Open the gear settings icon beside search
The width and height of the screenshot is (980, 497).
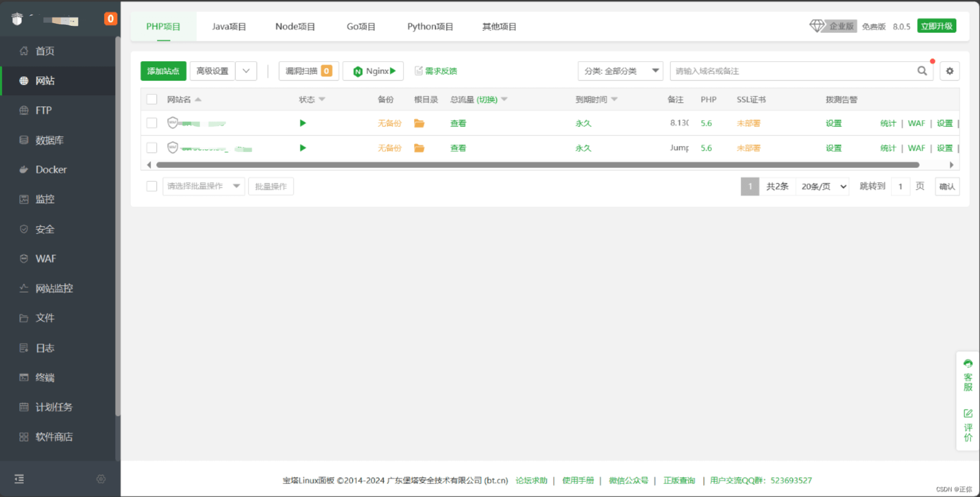click(x=949, y=71)
